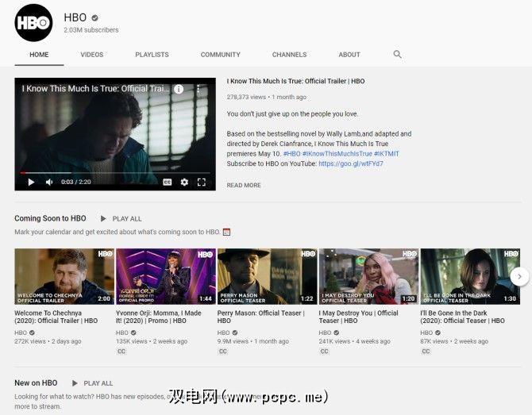The height and width of the screenshot is (415, 532).
Task: Click the 2.03M subscribers text
Action: pos(91,30)
